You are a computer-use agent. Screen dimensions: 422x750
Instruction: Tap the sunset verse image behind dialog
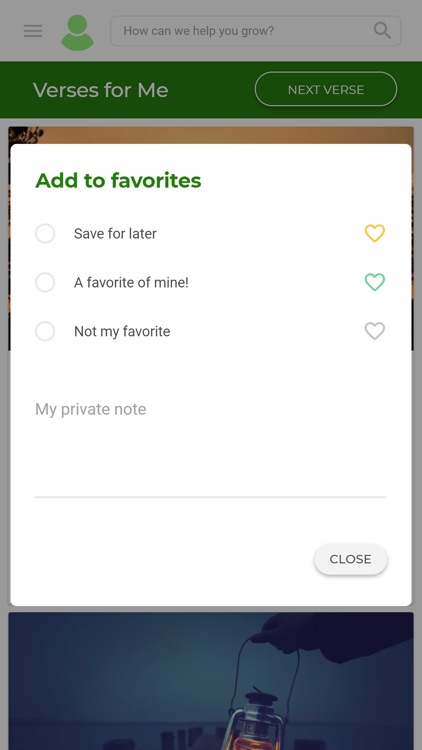point(211,135)
